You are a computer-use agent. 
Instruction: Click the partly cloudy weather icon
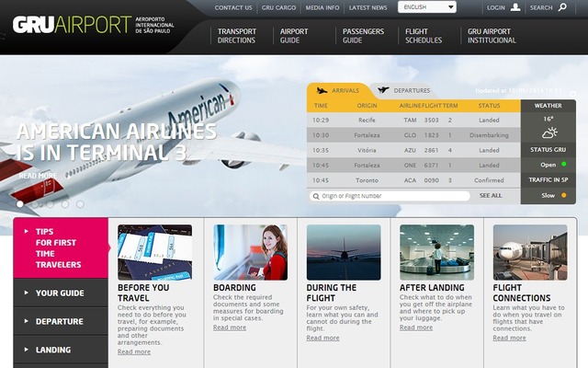point(549,132)
